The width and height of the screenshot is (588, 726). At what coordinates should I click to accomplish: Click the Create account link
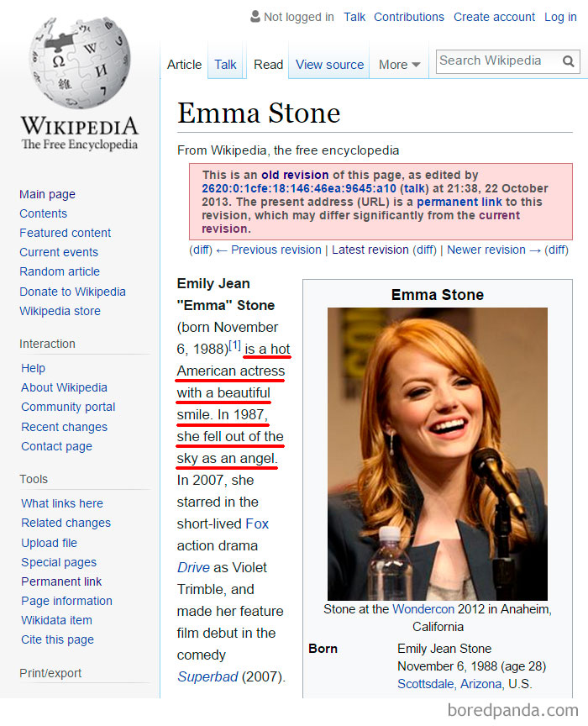click(x=495, y=17)
